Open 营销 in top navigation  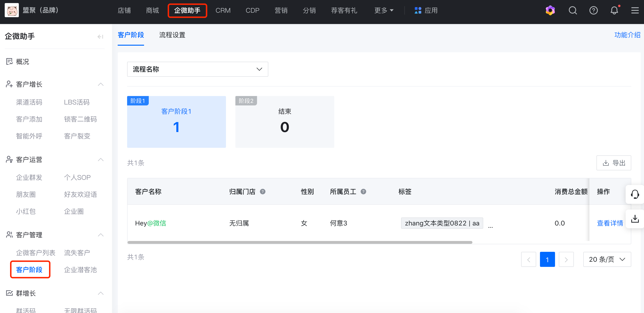281,10
